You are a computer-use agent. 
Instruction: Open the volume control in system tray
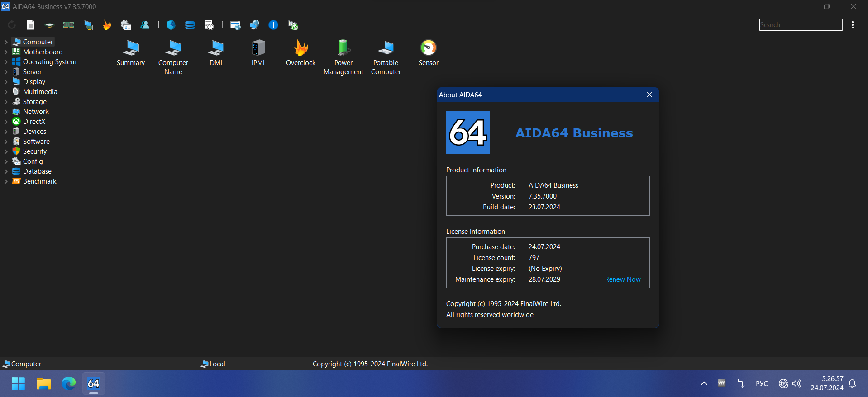tap(797, 383)
